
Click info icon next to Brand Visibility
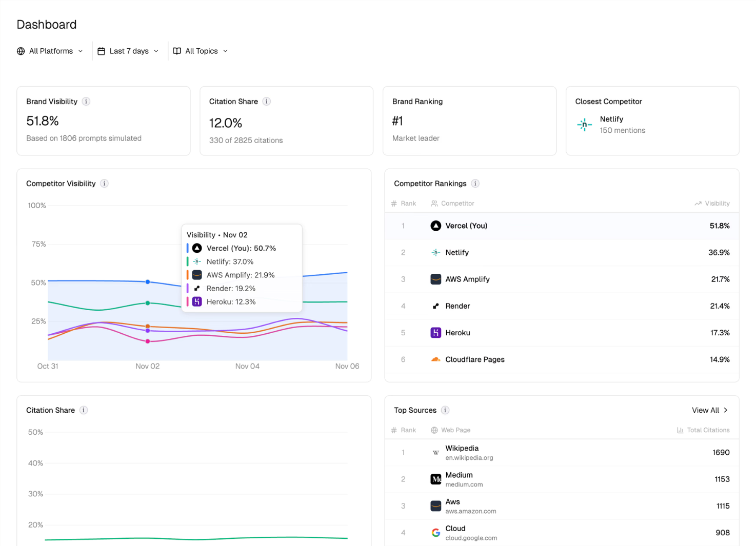(86, 102)
